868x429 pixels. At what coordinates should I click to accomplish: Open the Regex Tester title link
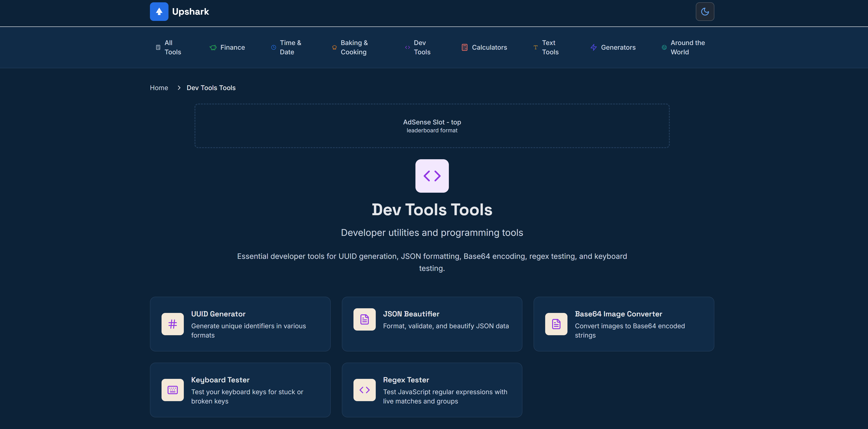[x=406, y=380]
